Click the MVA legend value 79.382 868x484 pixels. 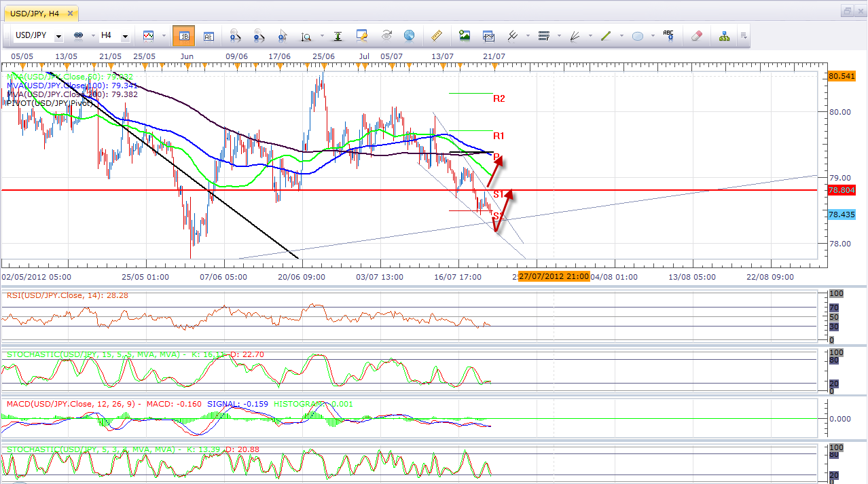[x=123, y=94]
